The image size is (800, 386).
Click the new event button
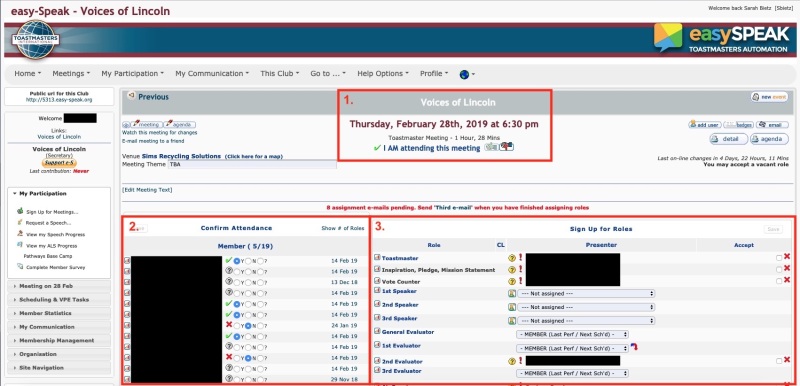pos(770,97)
